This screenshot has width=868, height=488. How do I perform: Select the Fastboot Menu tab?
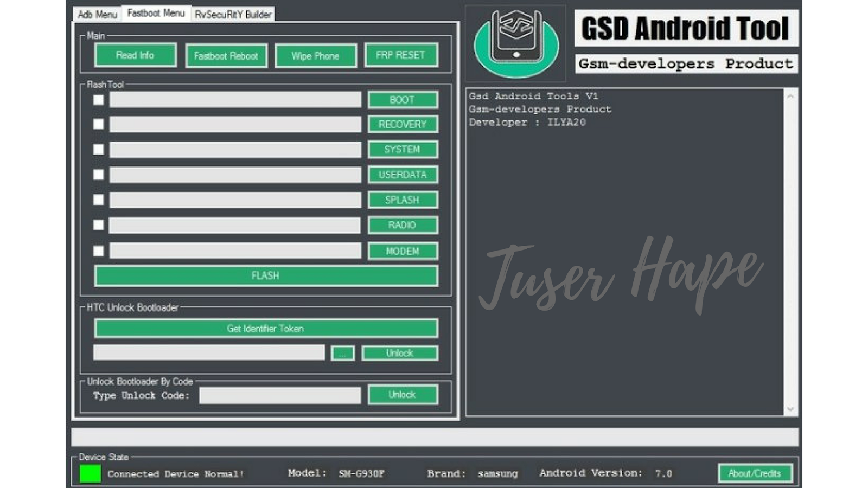coord(156,14)
